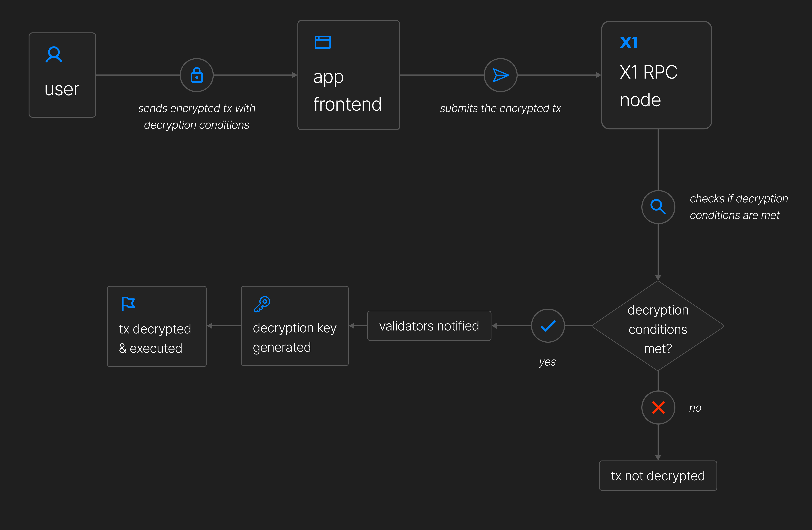The image size is (812, 530).
Task: Click the paper plane send icon
Action: coord(501,75)
